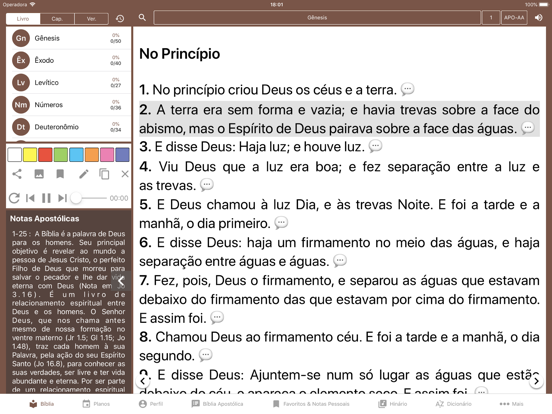The width and height of the screenshot is (552, 414).
Task: Open the Gênesis book selector field
Action: coord(317,18)
